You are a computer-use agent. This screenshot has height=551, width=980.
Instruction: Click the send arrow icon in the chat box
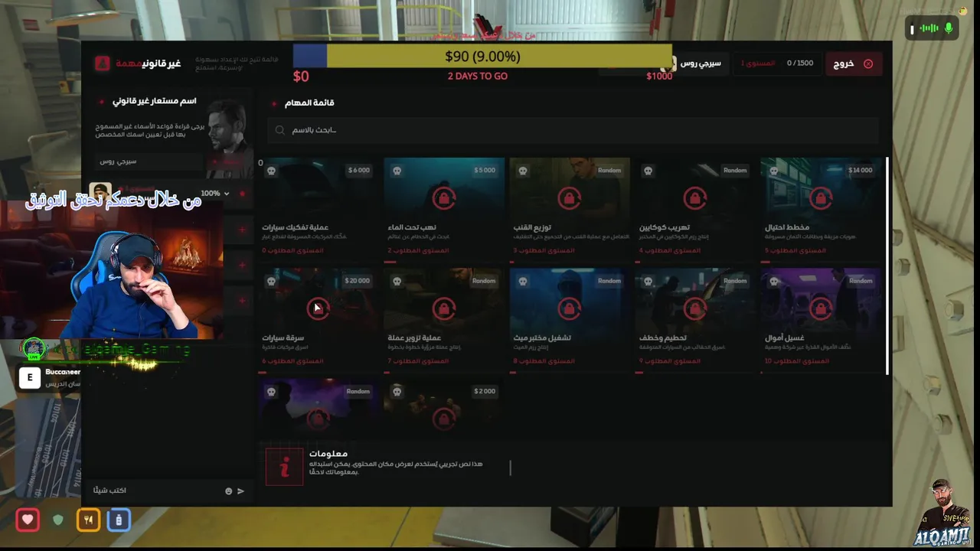point(240,491)
